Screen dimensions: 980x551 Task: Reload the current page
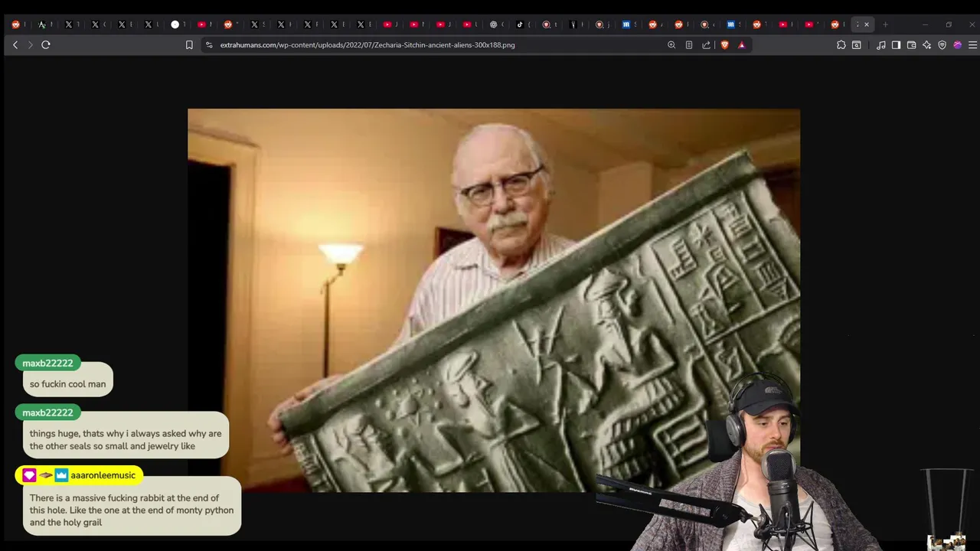[46, 45]
